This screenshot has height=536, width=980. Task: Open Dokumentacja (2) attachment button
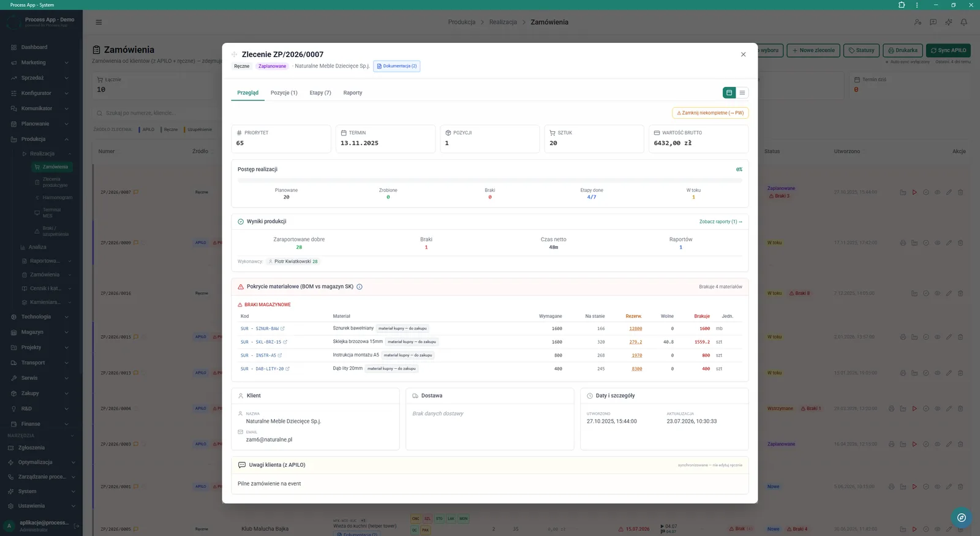397,66
